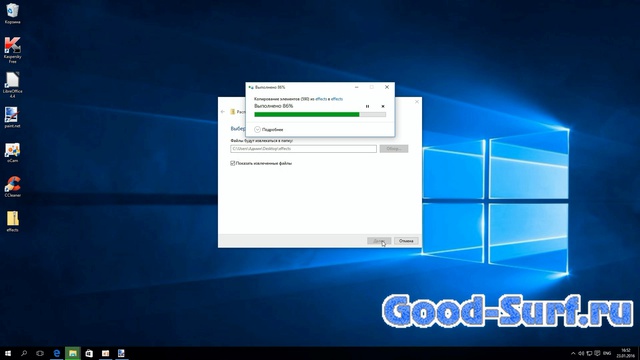Expand the Подробнее details section
The image size is (640, 360).
[x=269, y=129]
